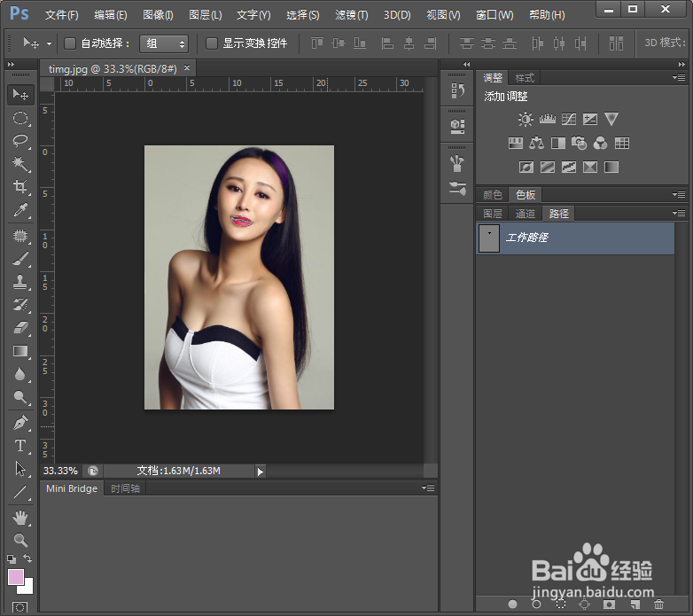Select the Move tool in toolbox
The image size is (693, 616).
coord(20,94)
